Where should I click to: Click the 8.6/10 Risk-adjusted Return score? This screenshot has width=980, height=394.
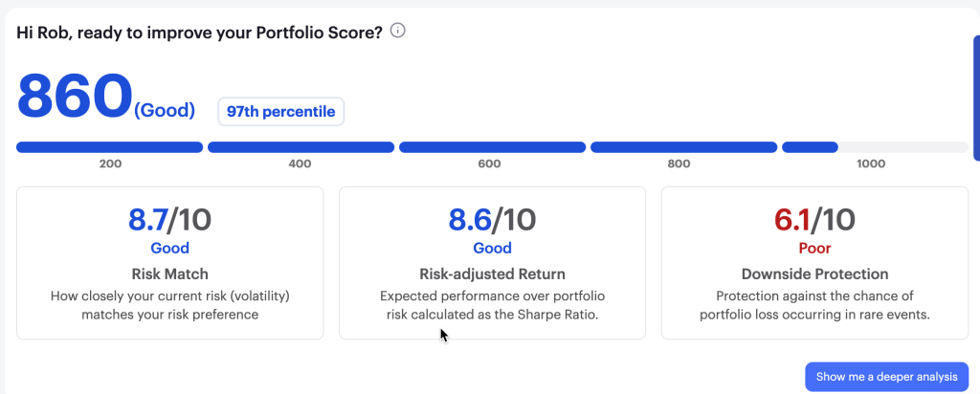point(492,220)
